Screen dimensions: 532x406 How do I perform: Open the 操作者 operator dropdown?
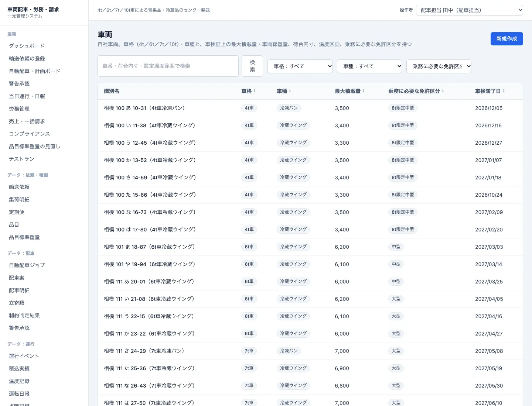pos(470,10)
